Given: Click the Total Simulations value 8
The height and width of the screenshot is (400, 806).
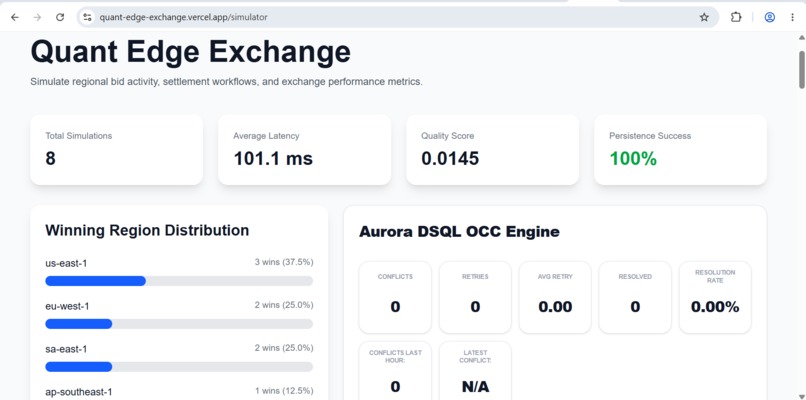Looking at the screenshot, I should (x=50, y=158).
